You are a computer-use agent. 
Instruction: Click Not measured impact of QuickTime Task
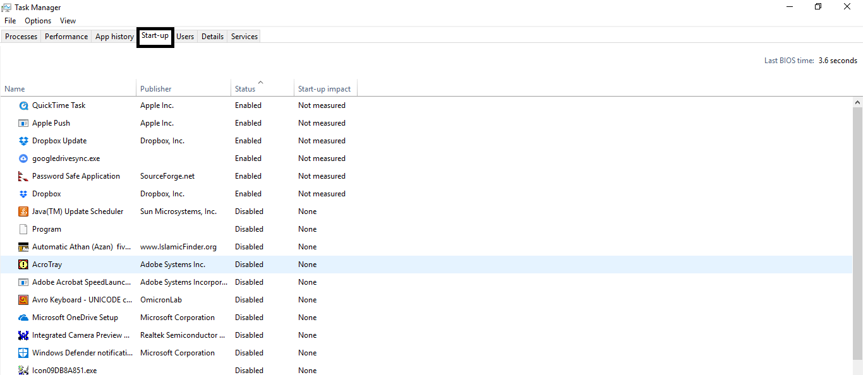[x=322, y=105]
